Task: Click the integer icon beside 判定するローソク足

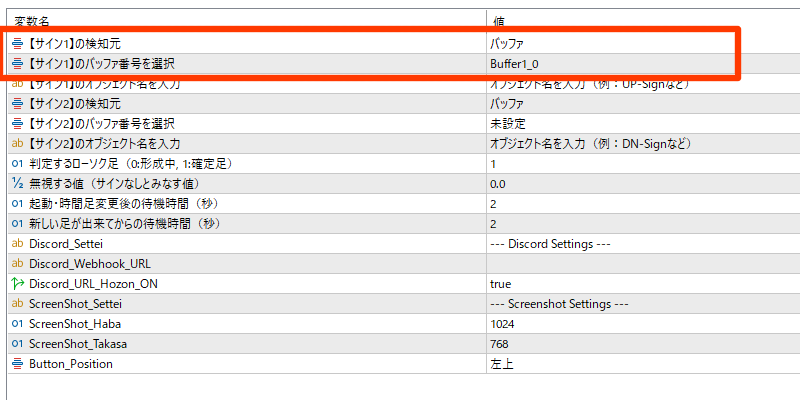Action: coord(17,164)
